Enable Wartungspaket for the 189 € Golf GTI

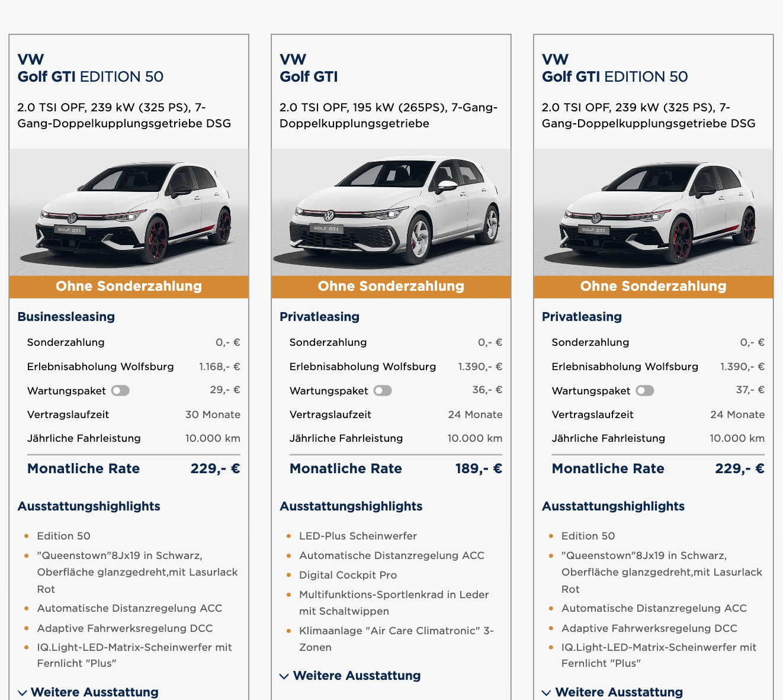tap(383, 391)
